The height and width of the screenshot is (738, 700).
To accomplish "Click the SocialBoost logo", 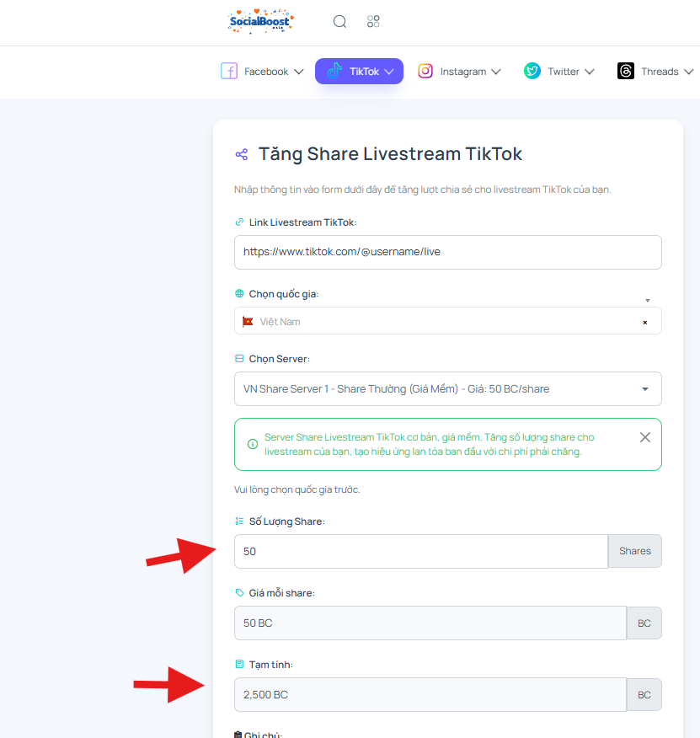I will tap(261, 21).
